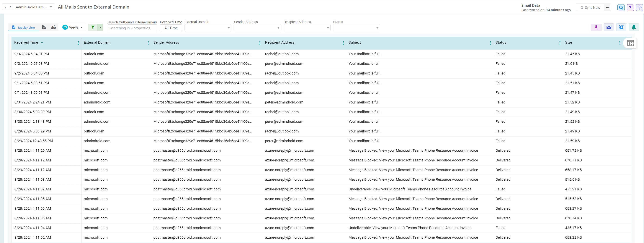Click the Help question mark icon

pyautogui.click(x=630, y=7)
